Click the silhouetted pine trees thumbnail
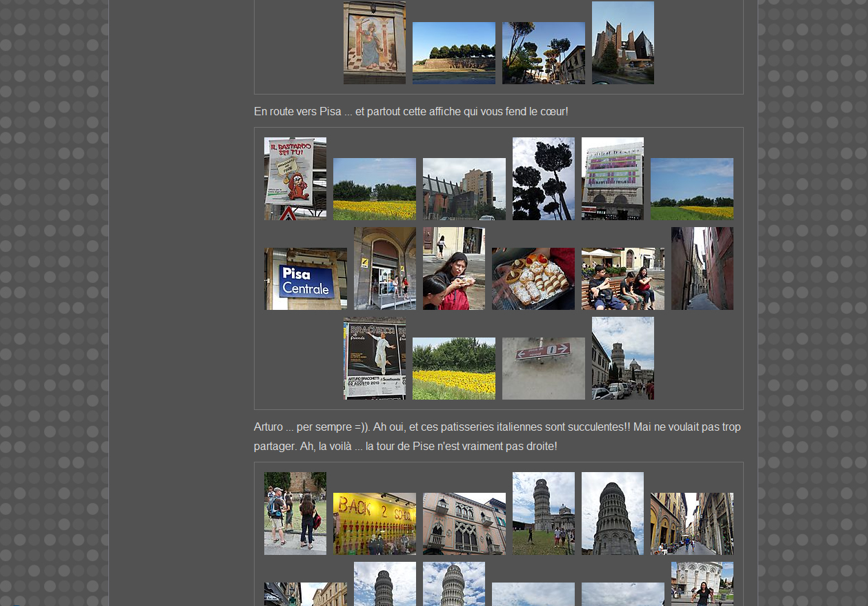The width and height of the screenshot is (868, 606). (543, 179)
